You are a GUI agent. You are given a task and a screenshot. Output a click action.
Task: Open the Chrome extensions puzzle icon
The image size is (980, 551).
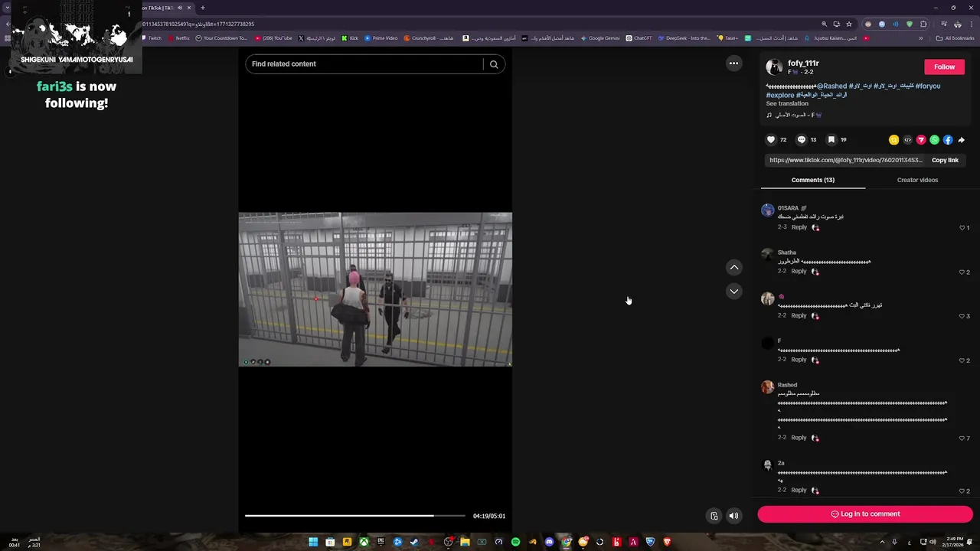pyautogui.click(x=923, y=24)
